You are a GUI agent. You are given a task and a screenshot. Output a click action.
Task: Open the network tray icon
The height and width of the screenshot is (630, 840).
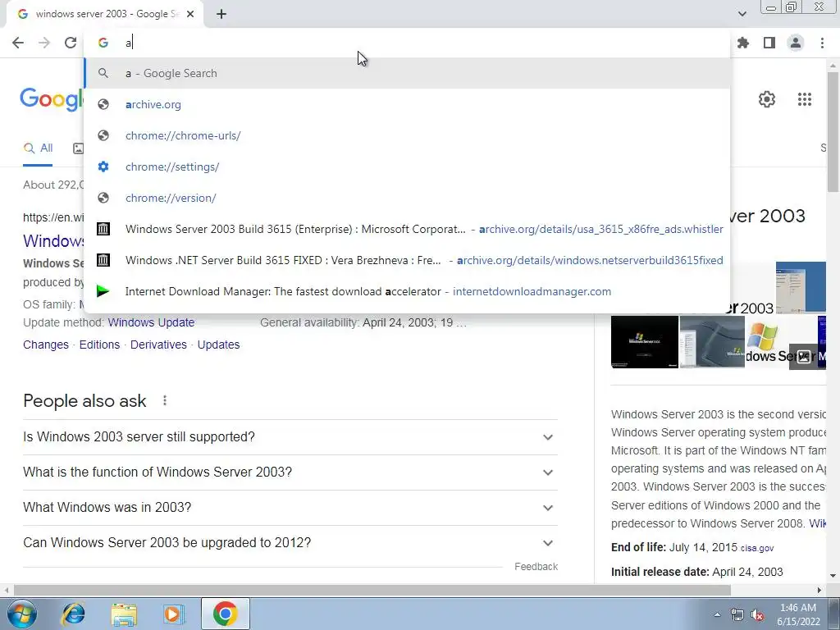tap(737, 615)
